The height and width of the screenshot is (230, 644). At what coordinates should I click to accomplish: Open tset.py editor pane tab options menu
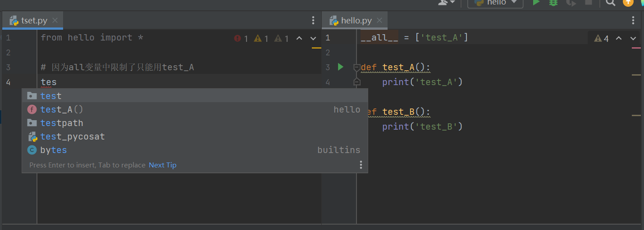[x=313, y=20]
